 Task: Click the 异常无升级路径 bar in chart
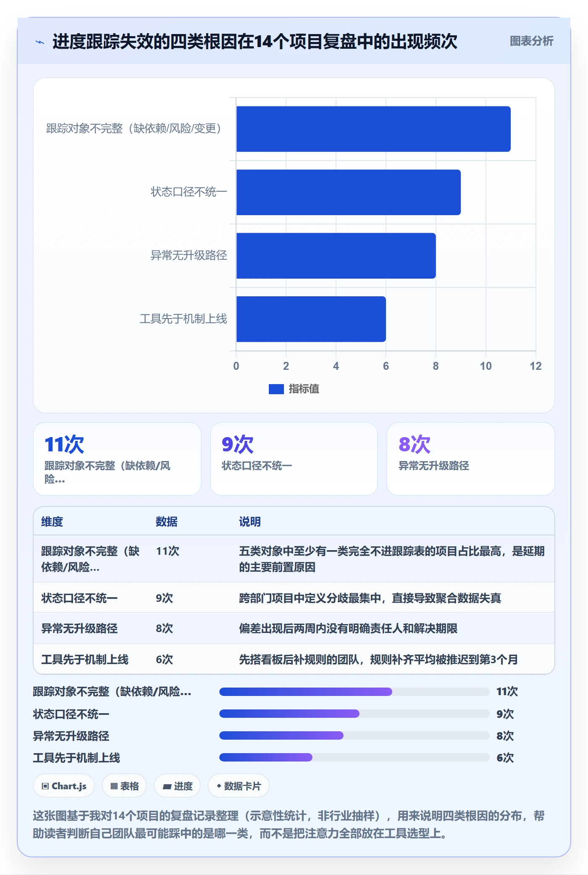click(336, 256)
